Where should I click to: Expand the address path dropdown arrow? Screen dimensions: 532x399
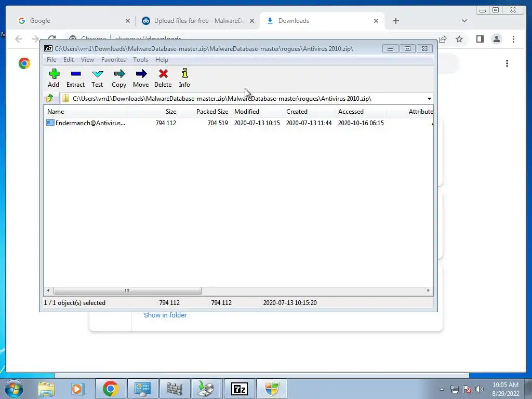[x=429, y=99]
